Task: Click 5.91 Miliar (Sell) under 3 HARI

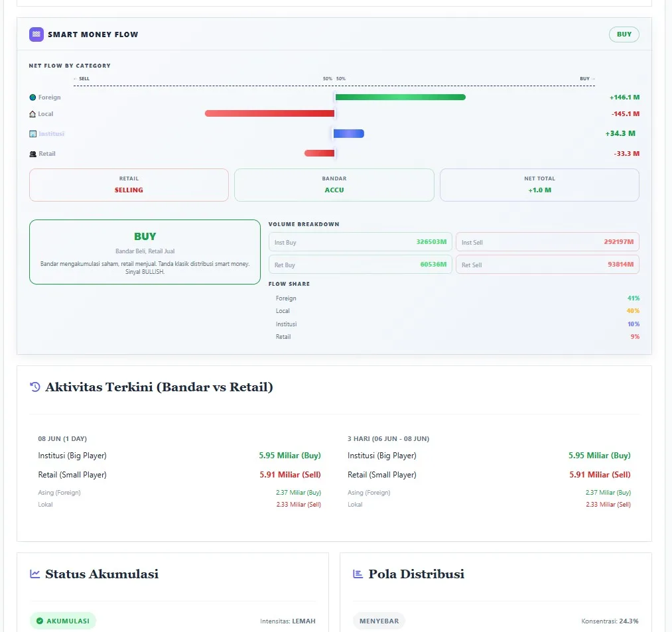Action: [600, 475]
